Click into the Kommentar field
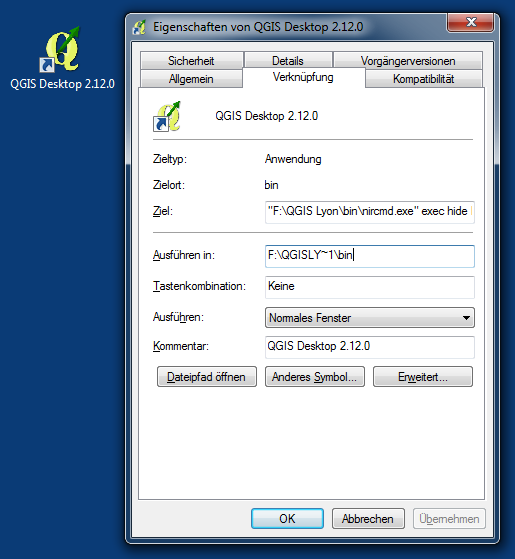 click(370, 347)
